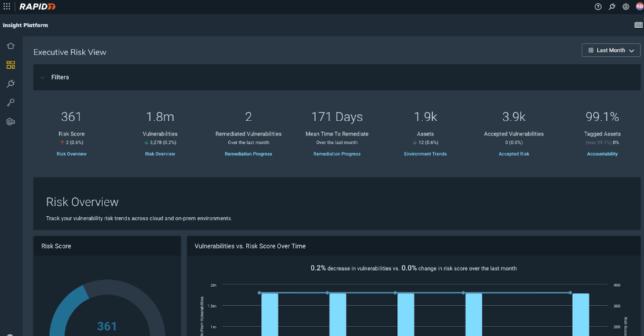Open the Connectivity plug icon in the sidebar
The width and height of the screenshot is (644, 336).
[10, 83]
